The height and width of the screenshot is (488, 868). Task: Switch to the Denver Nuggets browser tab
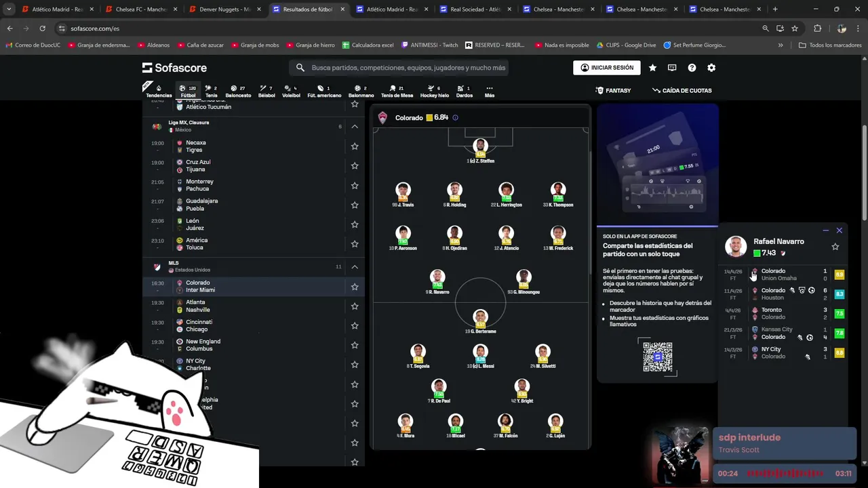click(224, 9)
